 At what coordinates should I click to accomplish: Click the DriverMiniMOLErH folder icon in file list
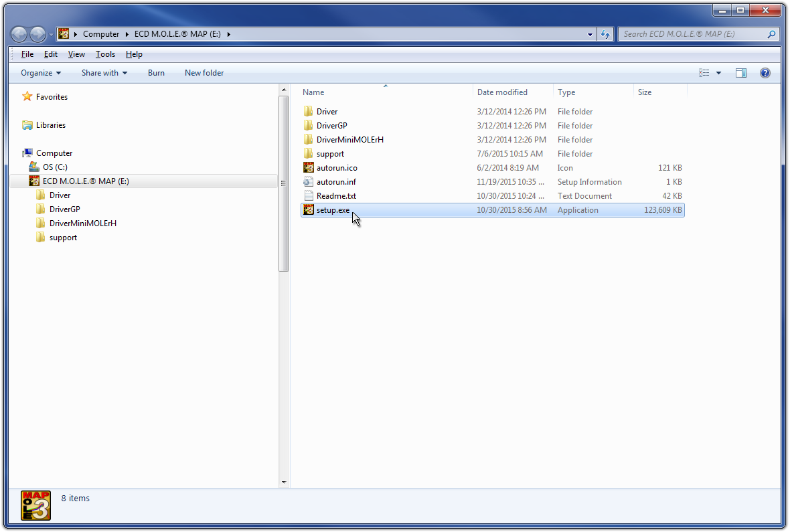coord(309,140)
